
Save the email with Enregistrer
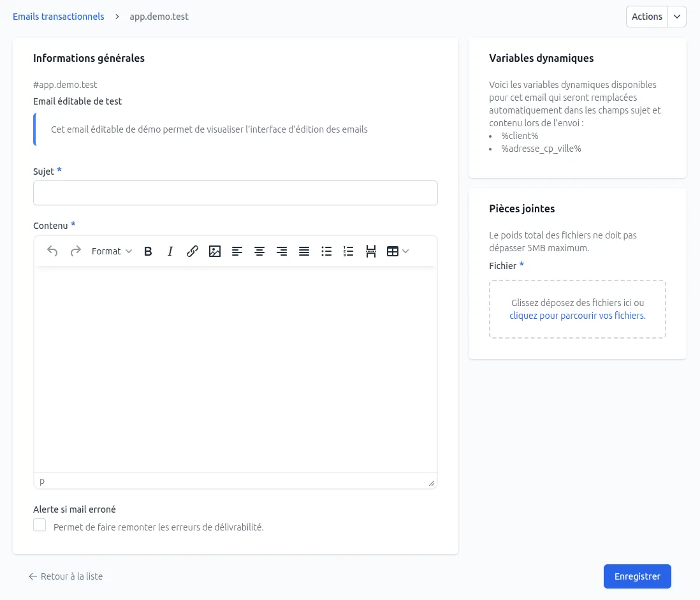pos(637,576)
